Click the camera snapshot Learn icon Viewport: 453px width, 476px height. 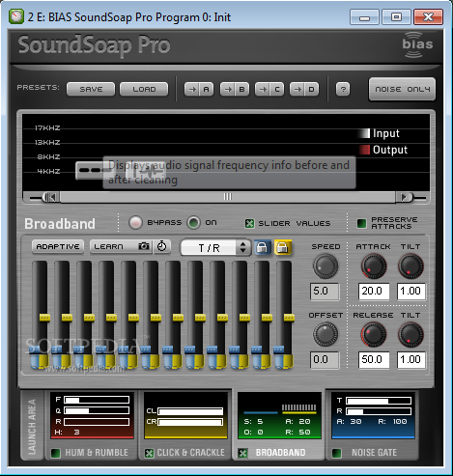(x=144, y=246)
